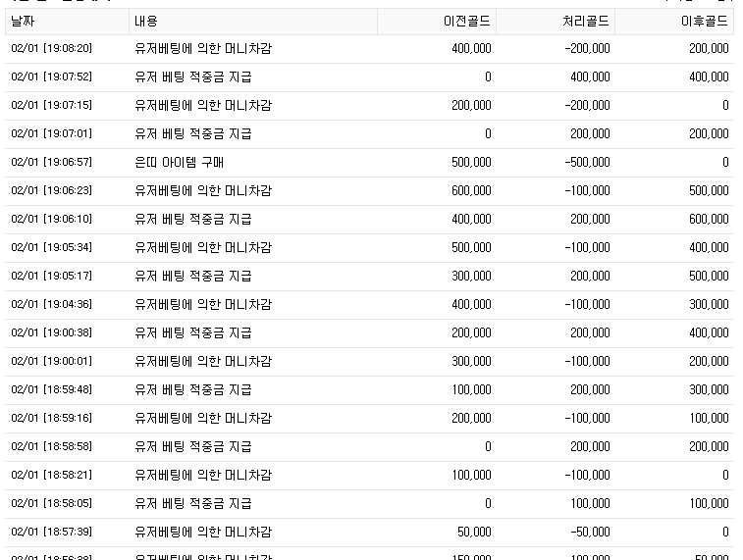Click the date 02/01 [18:59:48]
This screenshot has width=743, height=560.
tap(52, 389)
